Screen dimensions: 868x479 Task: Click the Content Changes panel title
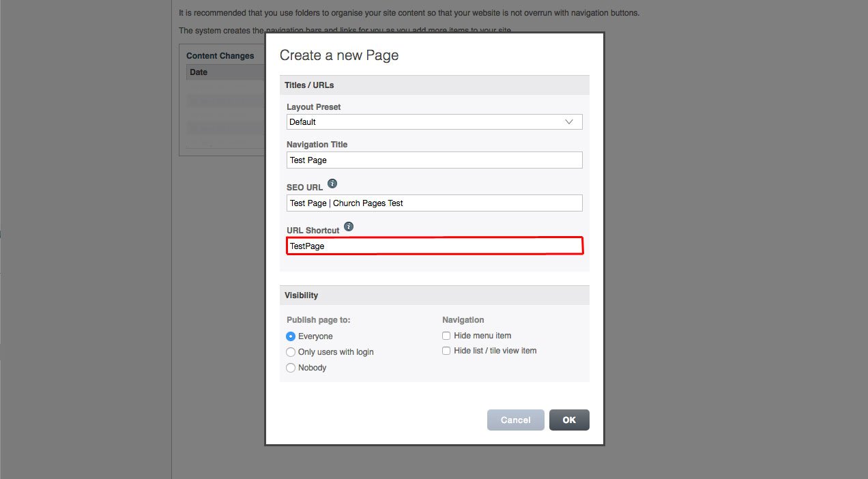point(220,56)
